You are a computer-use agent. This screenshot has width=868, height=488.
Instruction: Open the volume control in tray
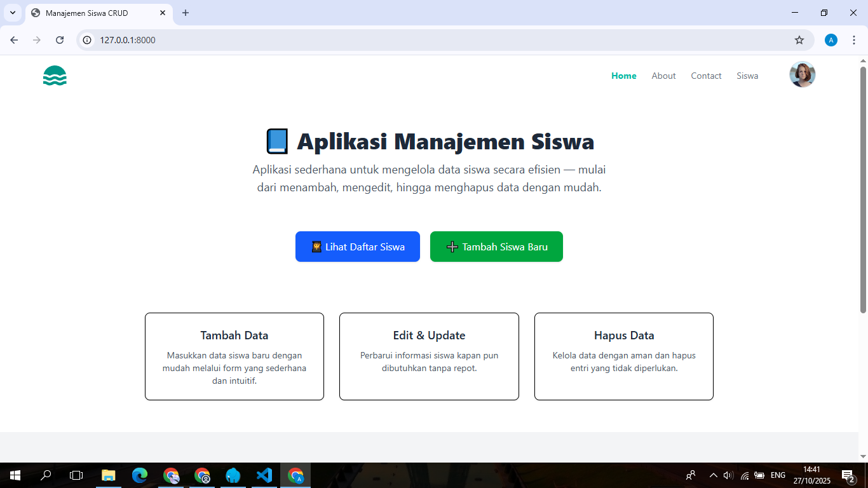click(x=728, y=475)
